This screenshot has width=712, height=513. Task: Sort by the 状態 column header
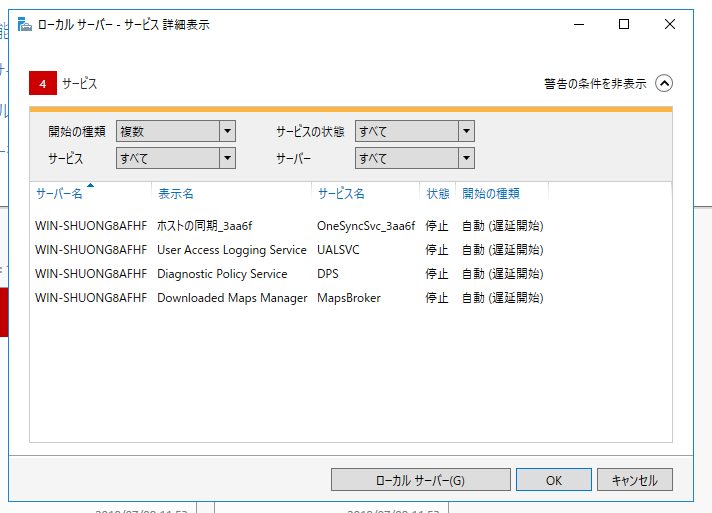[x=438, y=194]
